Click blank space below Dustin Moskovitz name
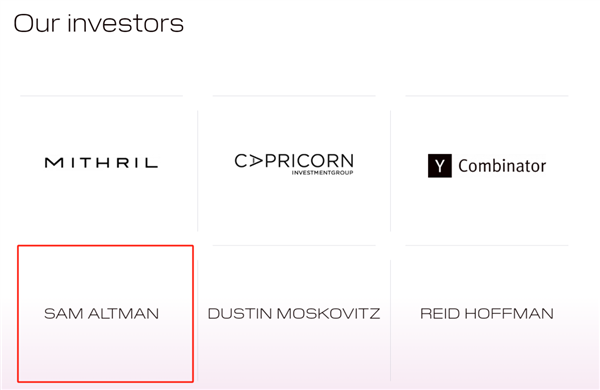The width and height of the screenshot is (600, 390). click(x=294, y=352)
